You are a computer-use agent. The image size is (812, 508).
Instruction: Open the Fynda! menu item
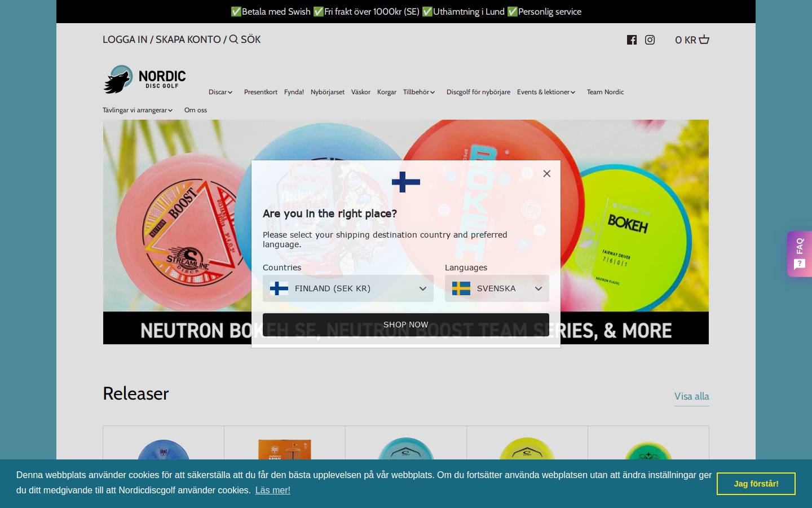[x=294, y=92]
